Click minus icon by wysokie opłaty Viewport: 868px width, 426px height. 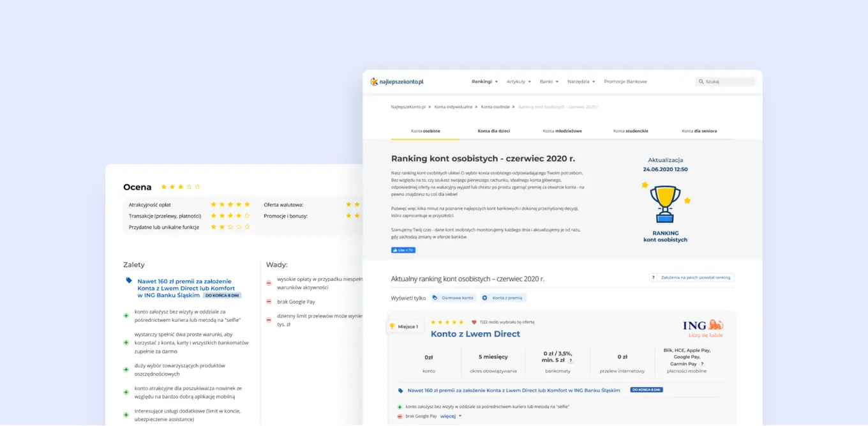pyautogui.click(x=269, y=283)
